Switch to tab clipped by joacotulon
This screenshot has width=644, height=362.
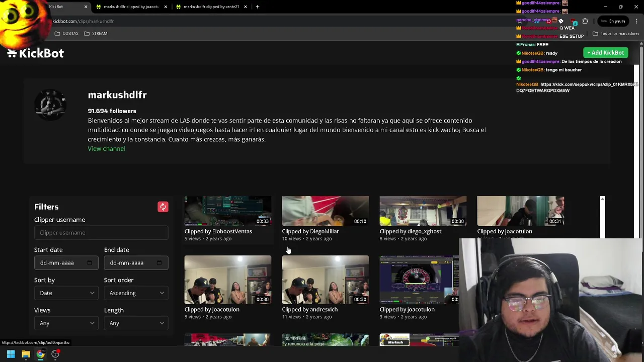coord(131,7)
